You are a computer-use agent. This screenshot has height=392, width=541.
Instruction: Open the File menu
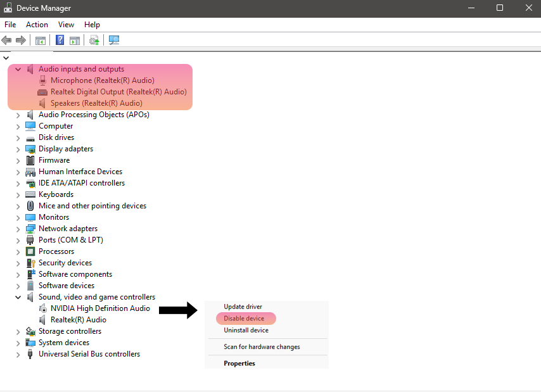click(10, 25)
